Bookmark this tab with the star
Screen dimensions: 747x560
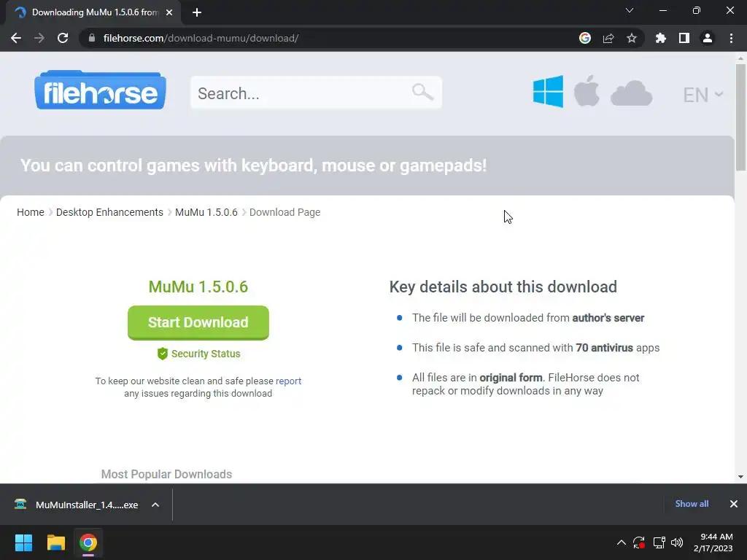[x=632, y=38]
